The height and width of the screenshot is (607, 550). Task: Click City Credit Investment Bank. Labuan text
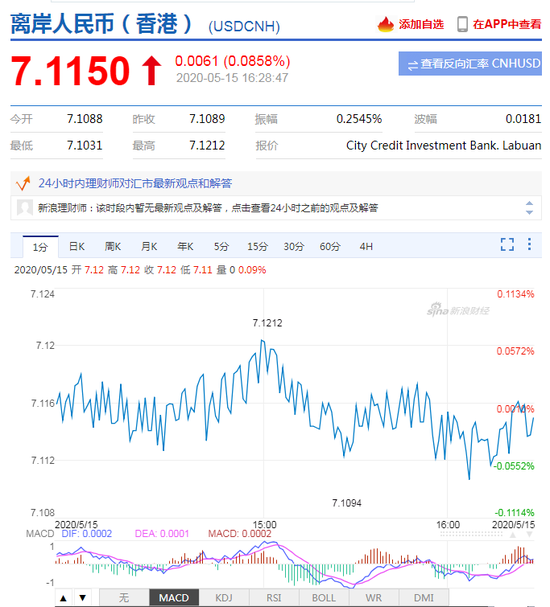pyautogui.click(x=444, y=145)
